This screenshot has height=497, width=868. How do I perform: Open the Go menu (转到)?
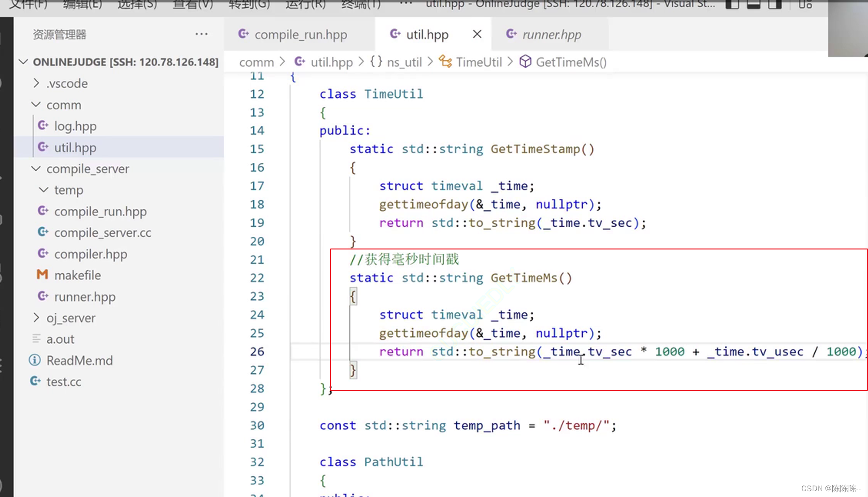[x=249, y=4]
